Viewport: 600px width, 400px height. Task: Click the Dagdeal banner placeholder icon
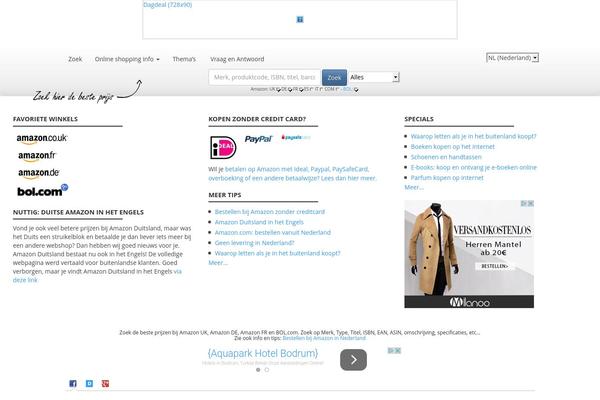coord(300,20)
